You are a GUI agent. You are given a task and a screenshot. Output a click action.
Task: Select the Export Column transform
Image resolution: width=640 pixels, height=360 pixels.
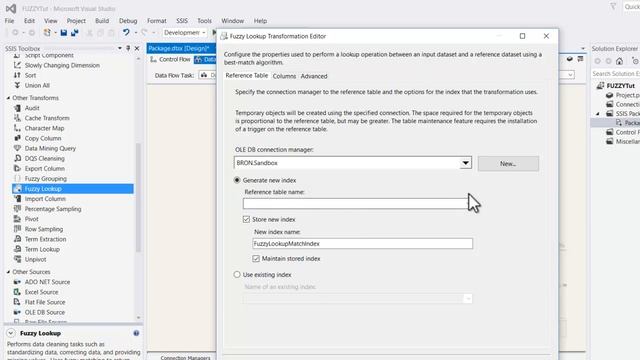[44, 169]
